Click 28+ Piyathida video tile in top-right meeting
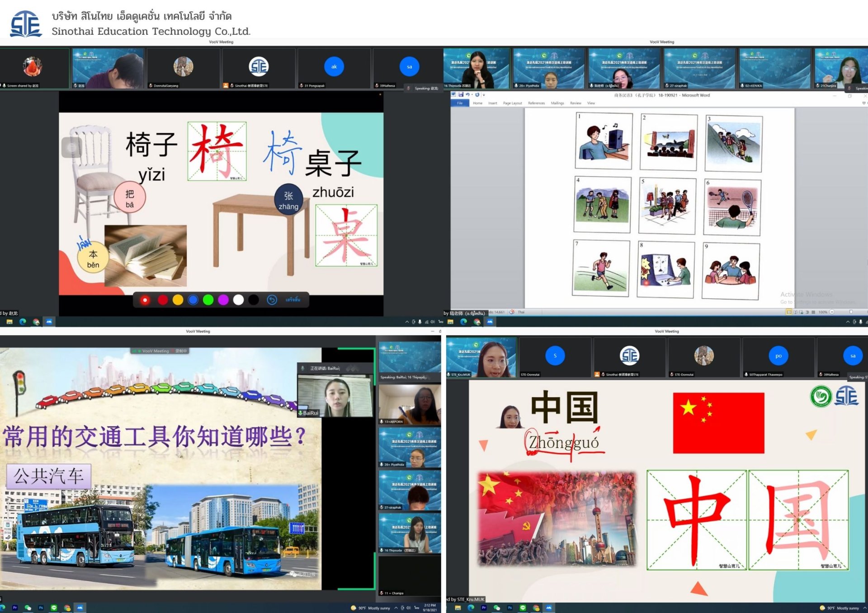 [549, 68]
